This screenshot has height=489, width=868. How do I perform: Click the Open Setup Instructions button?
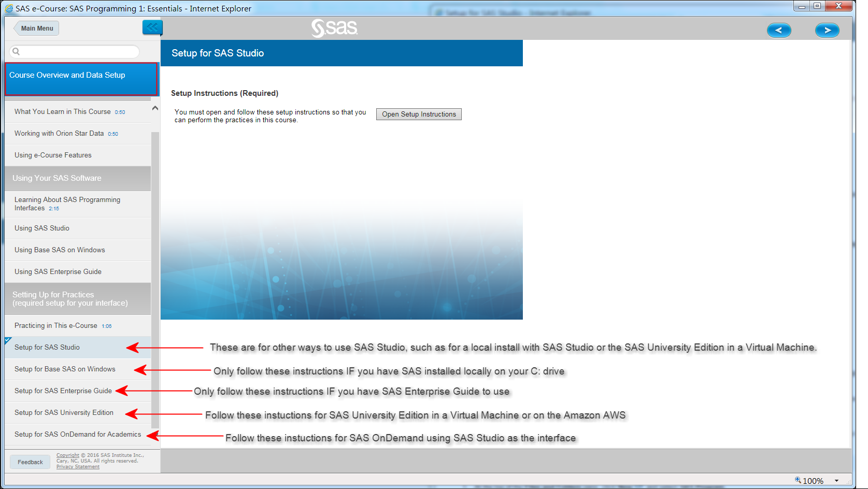coord(419,114)
